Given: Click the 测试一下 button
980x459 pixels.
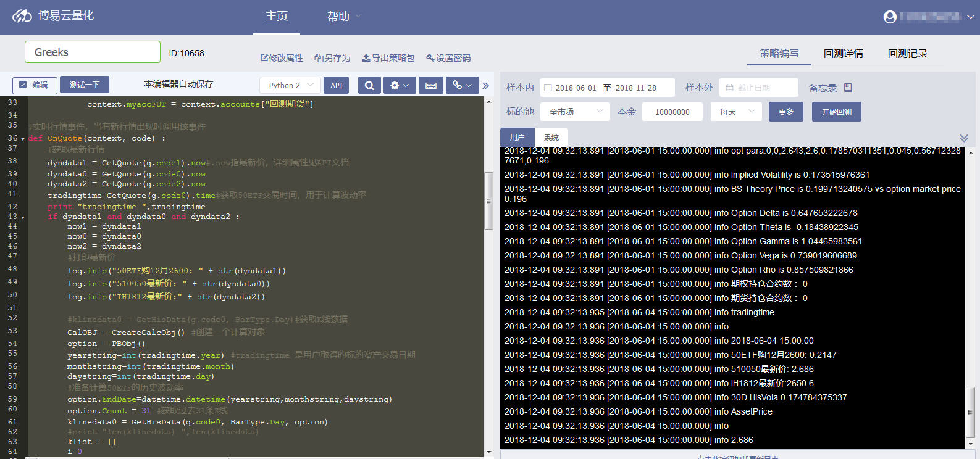Looking at the screenshot, I should [x=85, y=85].
